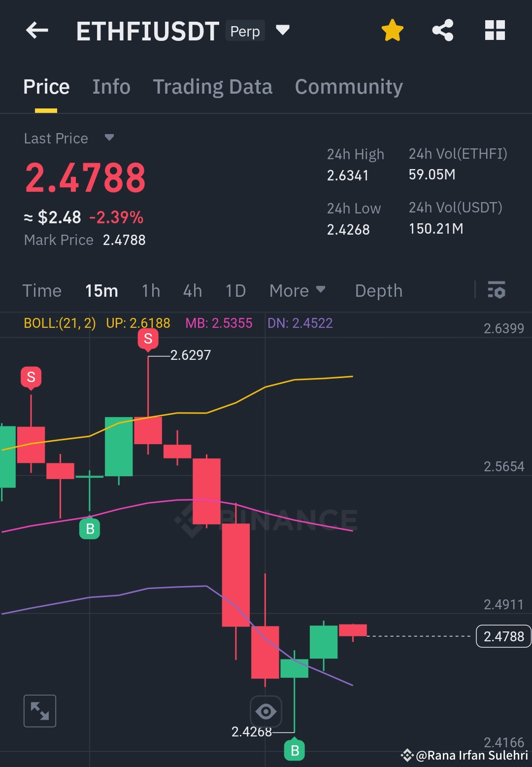This screenshot has height=767, width=532.
Task: Open the Depth view
Action: [x=378, y=291]
